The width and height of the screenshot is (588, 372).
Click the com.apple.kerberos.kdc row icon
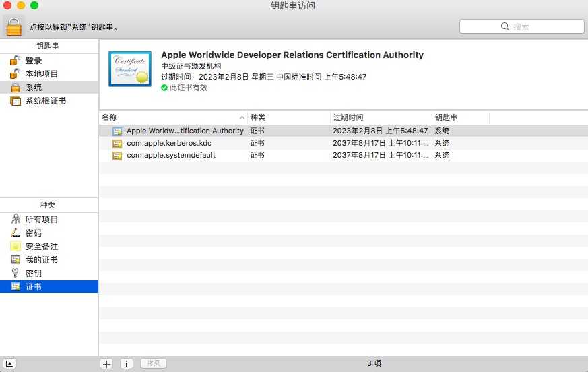(117, 144)
